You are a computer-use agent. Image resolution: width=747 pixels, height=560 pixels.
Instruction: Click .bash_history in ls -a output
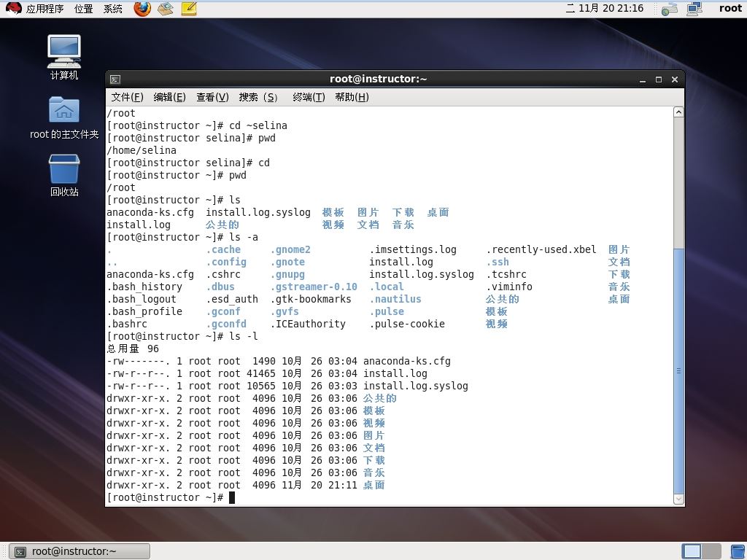(144, 287)
